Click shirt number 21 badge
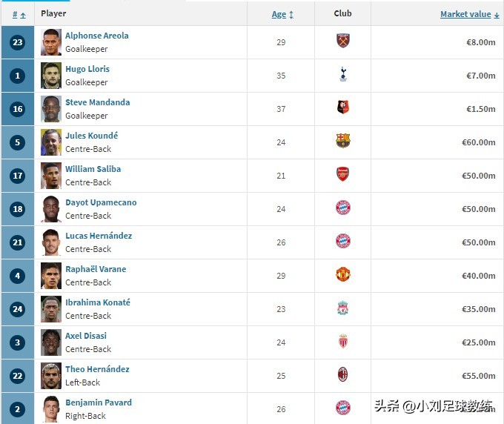 tap(18, 242)
